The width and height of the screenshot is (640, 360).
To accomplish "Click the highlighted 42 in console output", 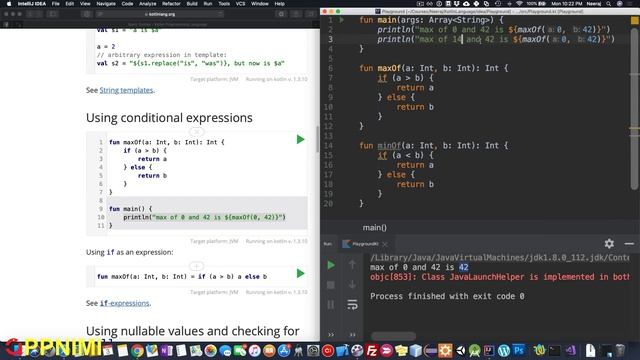I will tap(463, 267).
